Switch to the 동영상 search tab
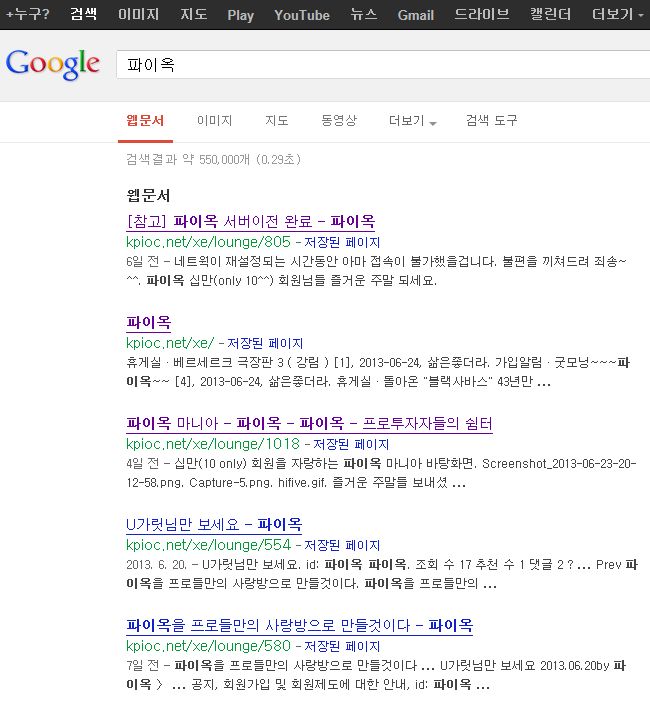650x713 pixels. tap(339, 121)
